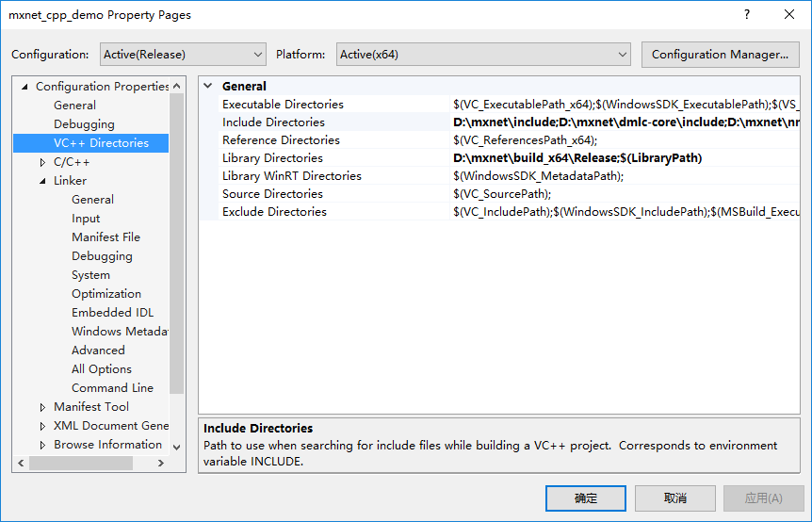Open Linker Command Line page
The width and height of the screenshot is (812, 522).
click(112, 388)
